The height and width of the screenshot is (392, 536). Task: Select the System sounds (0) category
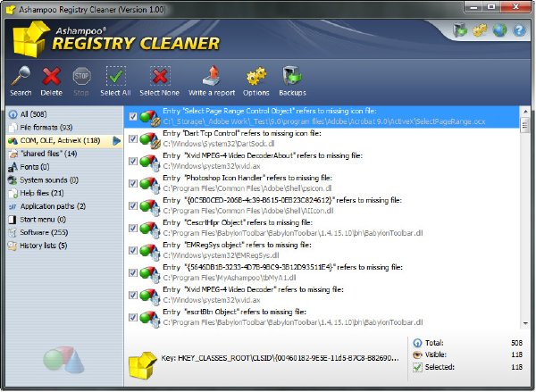[x=64, y=180]
